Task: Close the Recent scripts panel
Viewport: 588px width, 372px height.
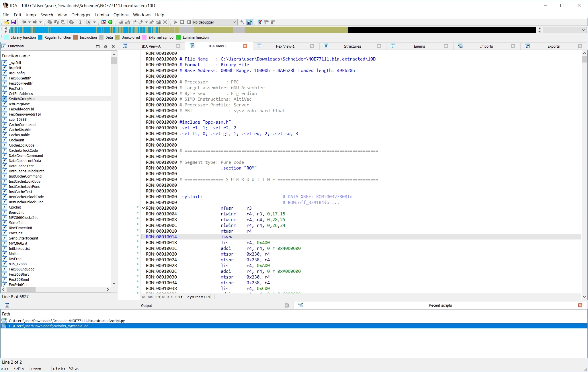Action: tap(580, 305)
